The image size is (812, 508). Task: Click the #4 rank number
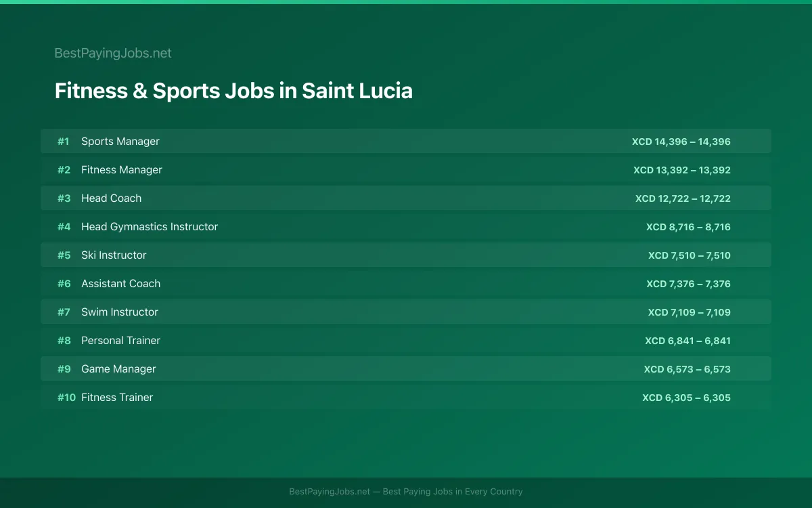click(64, 227)
